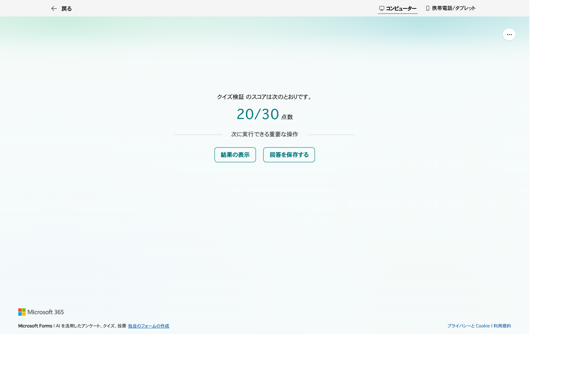Open the 独自のフォームの作成 link
This screenshot has height=371, width=588.
point(148,326)
